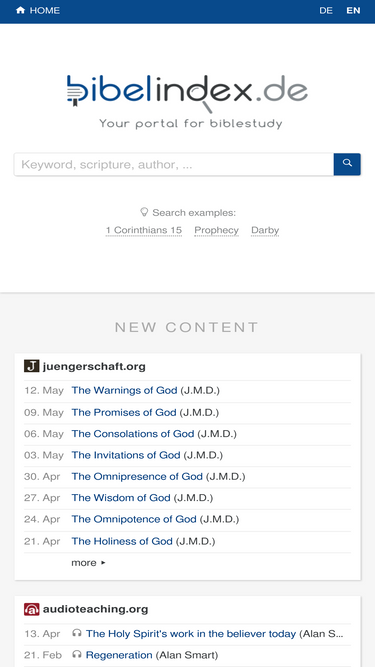This screenshot has height=667, width=375.
Task: Click the magnifier search button
Action: click(x=347, y=164)
